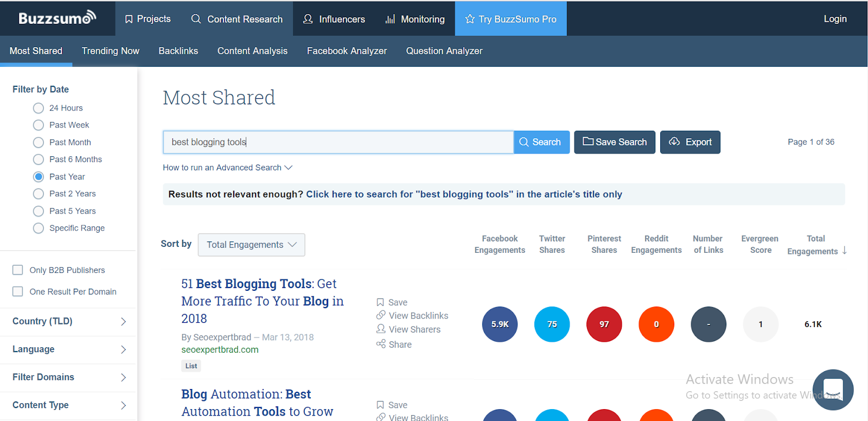The width and height of the screenshot is (868, 421).
Task: Switch to the Facebook Analyzer tab
Action: 347,51
